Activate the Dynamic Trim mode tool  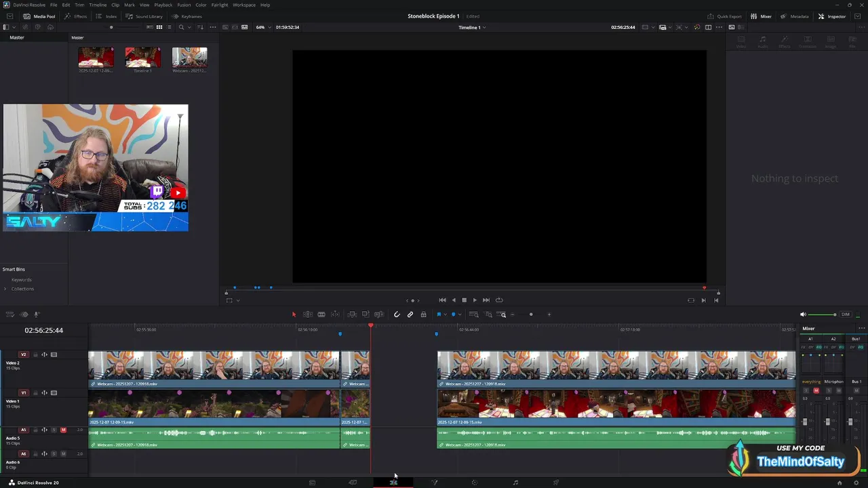point(321,314)
